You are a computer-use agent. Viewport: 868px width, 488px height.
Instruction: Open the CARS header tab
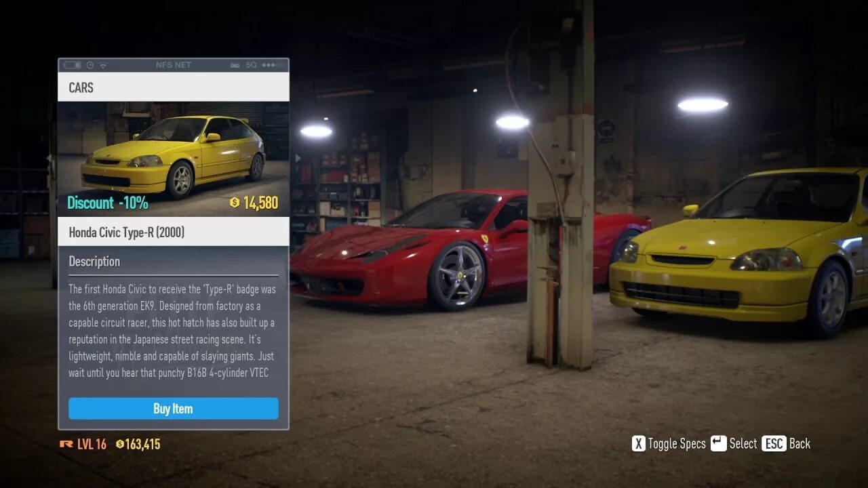click(x=174, y=87)
